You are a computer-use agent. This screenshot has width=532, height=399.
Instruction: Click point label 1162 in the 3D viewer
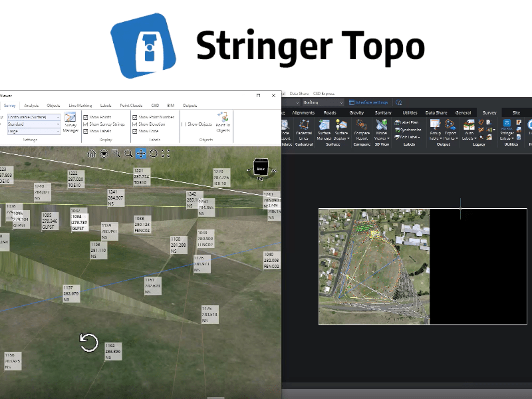[113, 352]
